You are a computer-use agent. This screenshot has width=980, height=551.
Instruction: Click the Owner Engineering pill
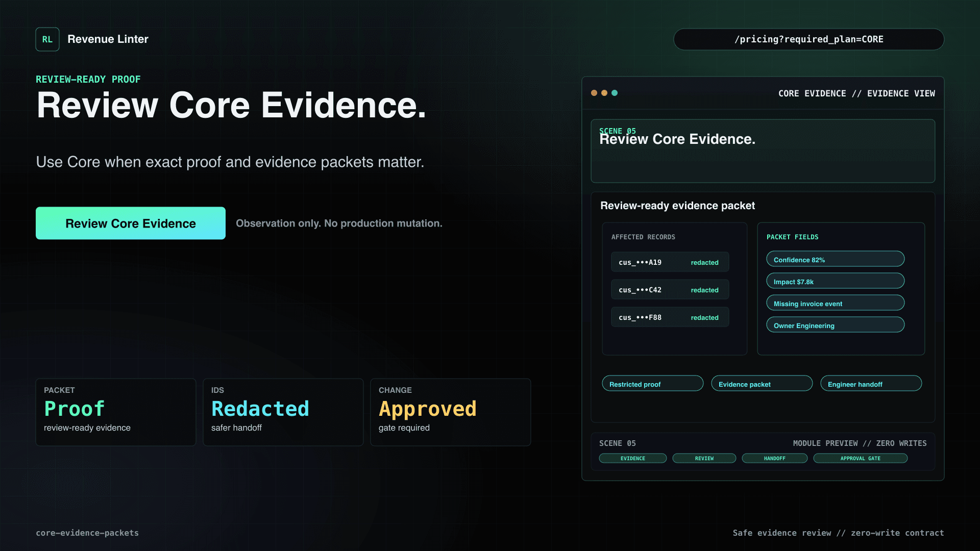pyautogui.click(x=835, y=325)
